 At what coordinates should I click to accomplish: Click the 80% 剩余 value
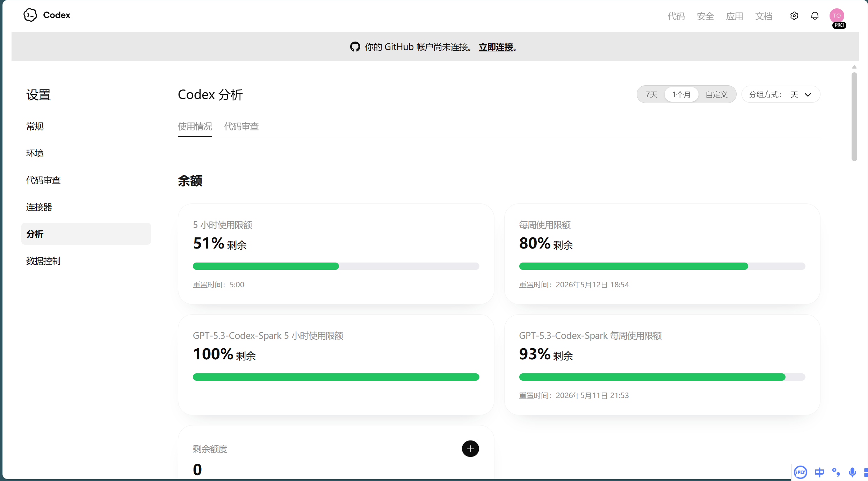[546, 243]
